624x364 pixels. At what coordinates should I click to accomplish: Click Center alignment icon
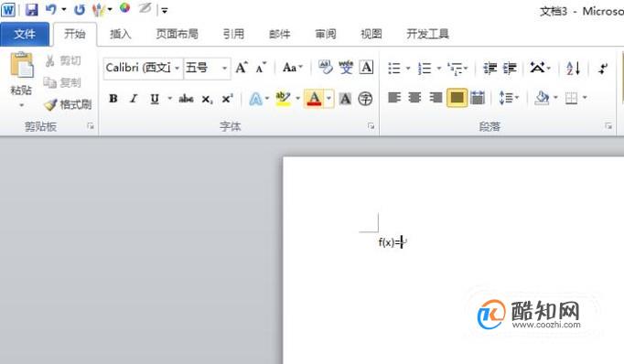[x=415, y=98]
